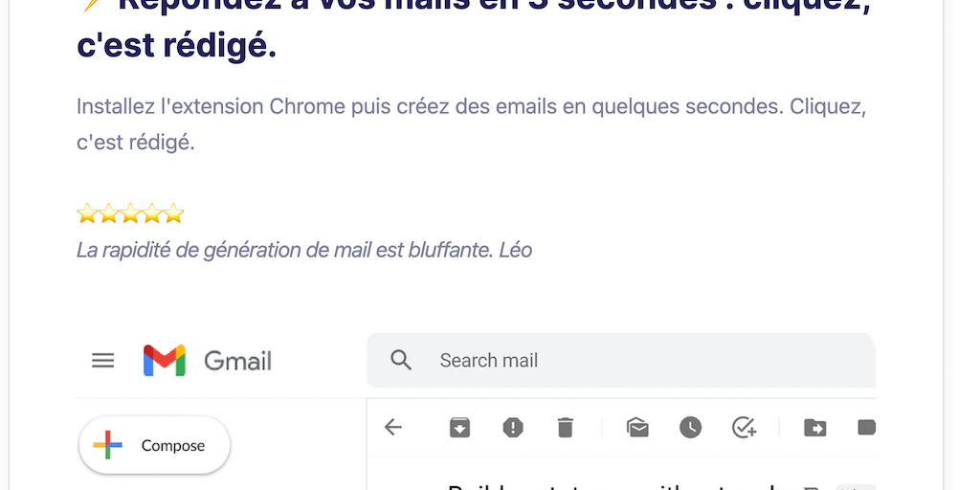Click the Labels icon at toolbar edge
This screenshot has height=490, width=980.
866,428
